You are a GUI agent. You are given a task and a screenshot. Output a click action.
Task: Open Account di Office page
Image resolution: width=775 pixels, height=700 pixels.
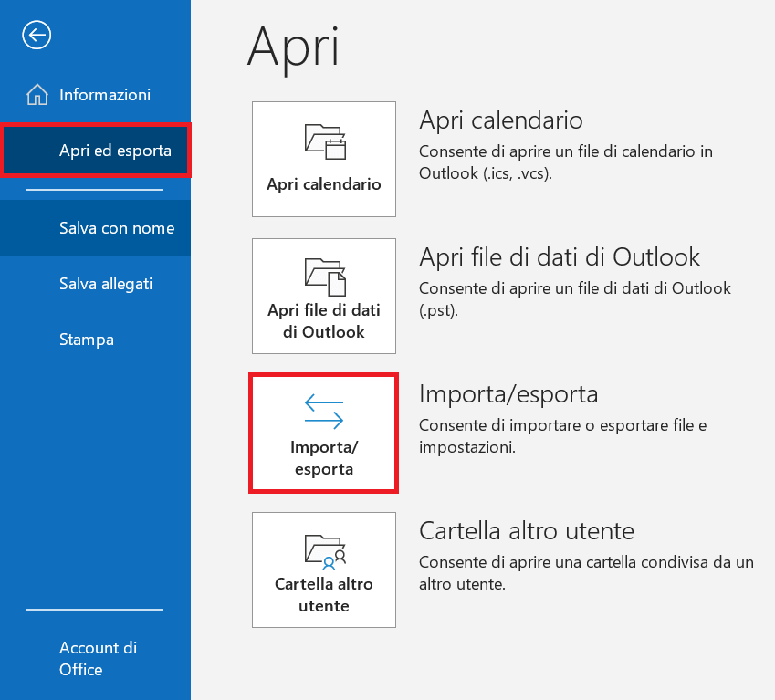click(96, 659)
